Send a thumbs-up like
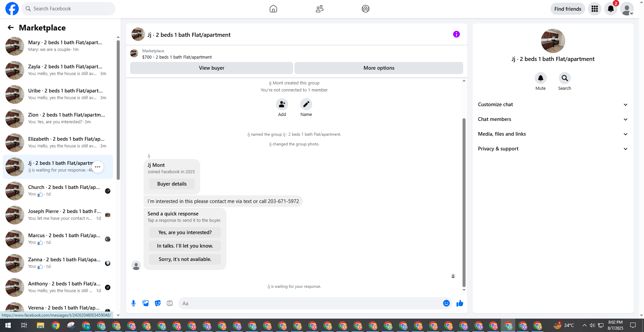This screenshot has width=644, height=332. [460, 303]
